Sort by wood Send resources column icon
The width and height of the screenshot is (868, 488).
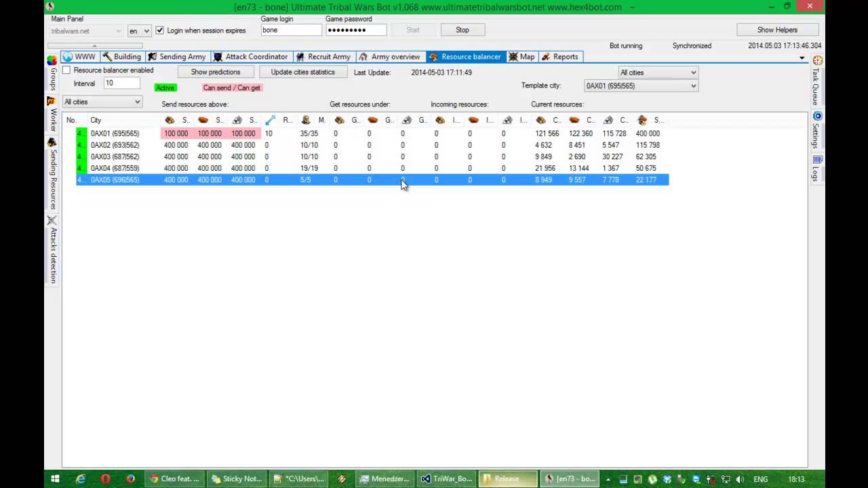pyautogui.click(x=170, y=120)
